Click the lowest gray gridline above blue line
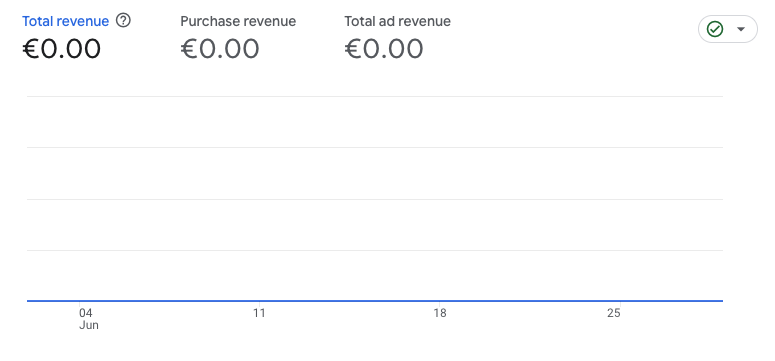The image size is (775, 361). click(375, 250)
